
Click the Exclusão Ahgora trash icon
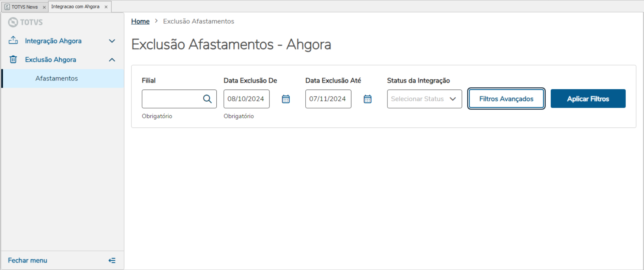tap(13, 60)
